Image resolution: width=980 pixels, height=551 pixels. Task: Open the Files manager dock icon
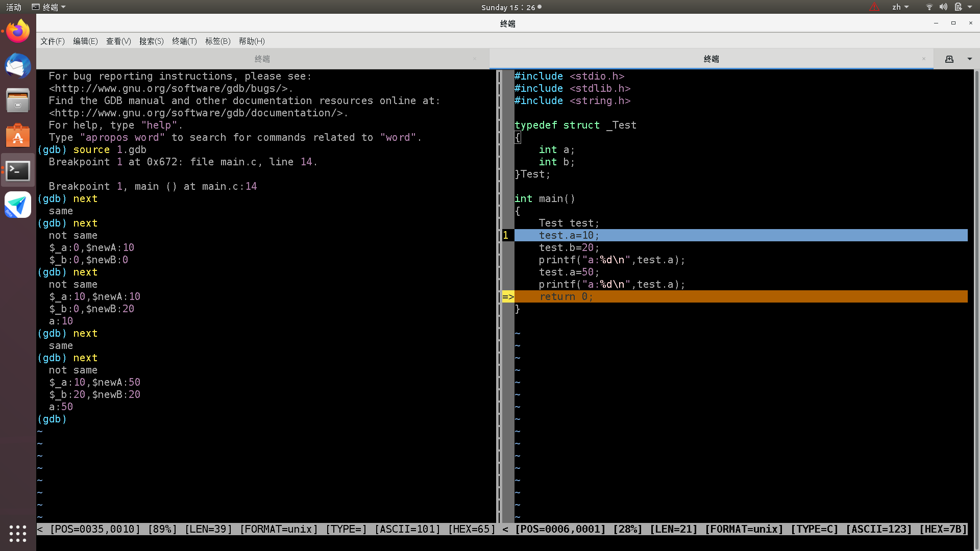[18, 101]
